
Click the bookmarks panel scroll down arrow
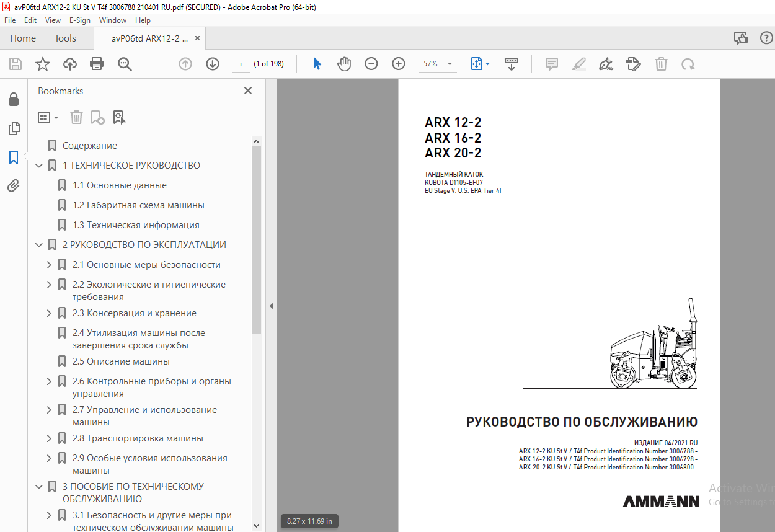(x=257, y=526)
